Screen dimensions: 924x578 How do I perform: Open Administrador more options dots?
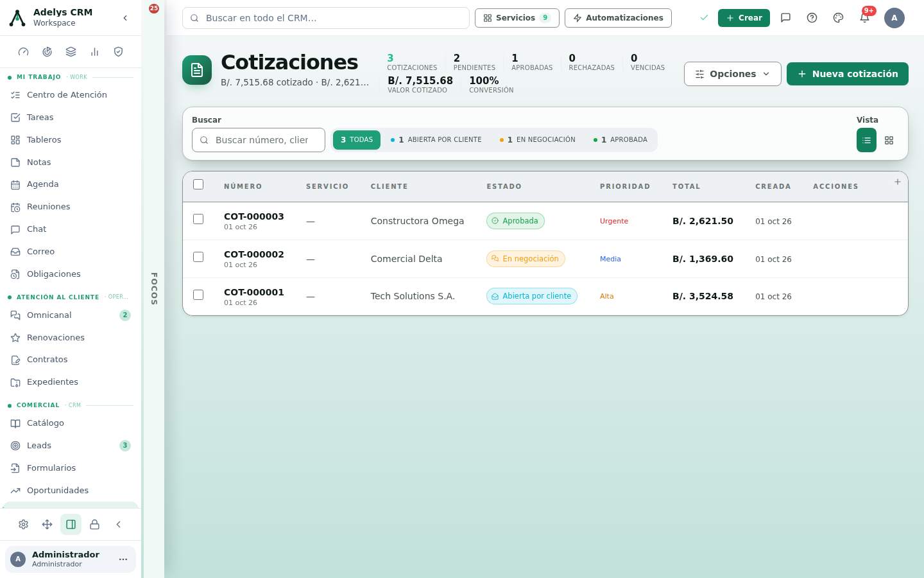click(x=123, y=559)
